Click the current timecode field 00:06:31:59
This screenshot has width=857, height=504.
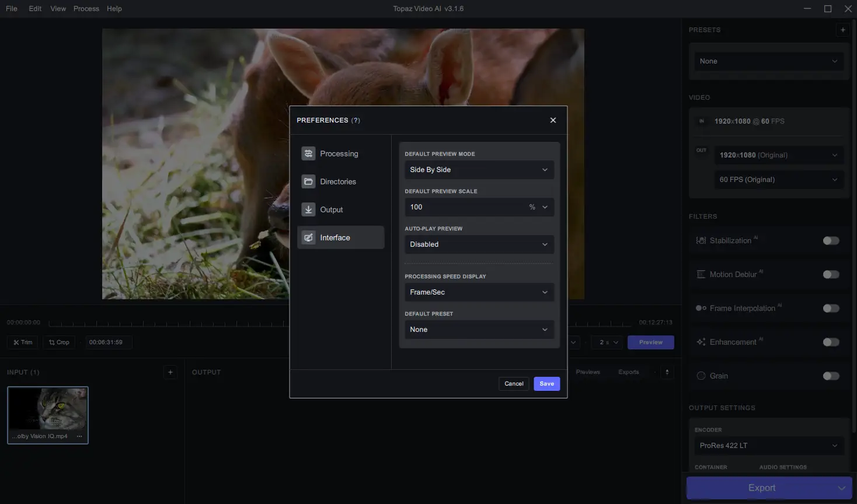(109, 342)
